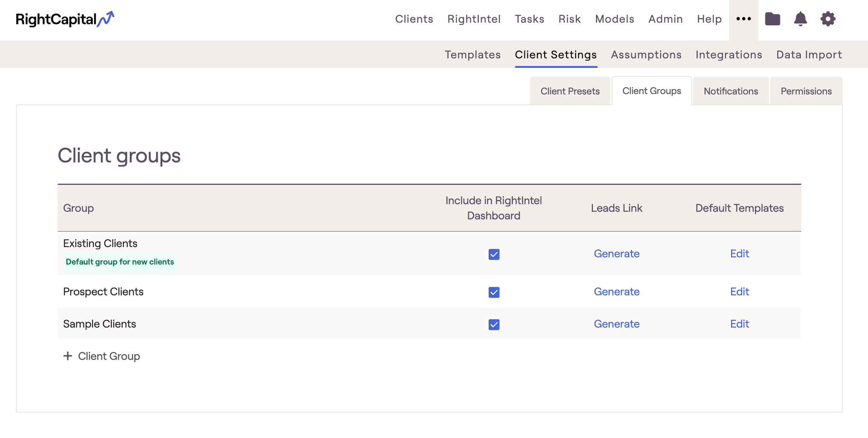This screenshot has width=868, height=438.
Task: Open the three-dot more menu
Action: click(743, 19)
